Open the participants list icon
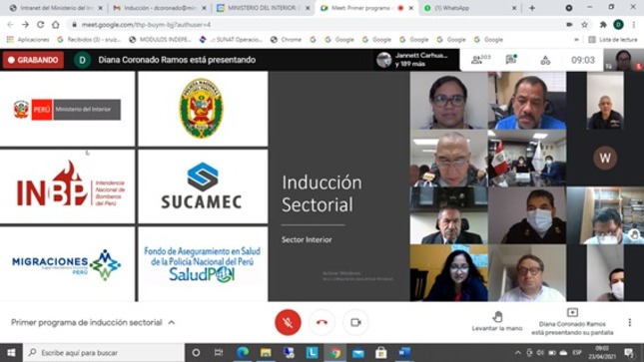Image resolution: width=644 pixels, height=362 pixels. tap(480, 60)
